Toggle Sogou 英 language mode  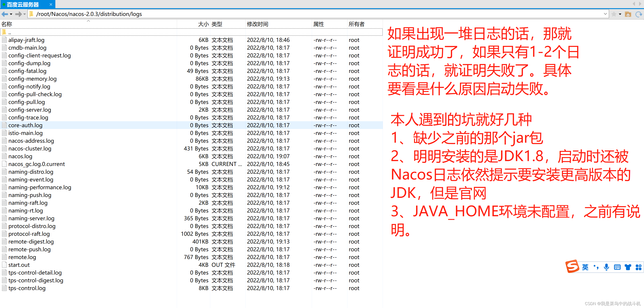(585, 267)
